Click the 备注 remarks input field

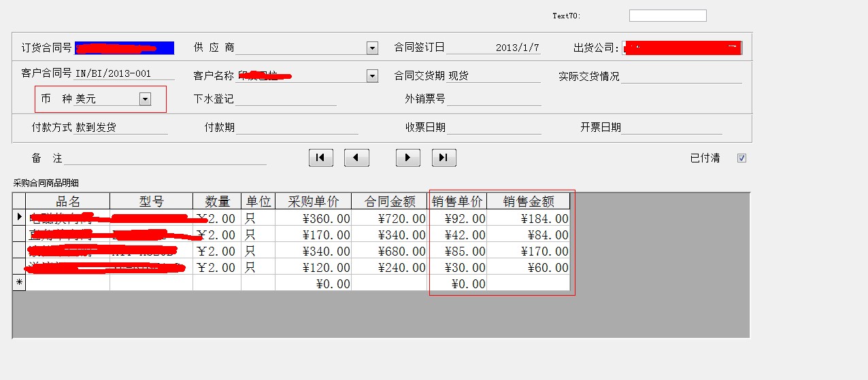(165, 158)
